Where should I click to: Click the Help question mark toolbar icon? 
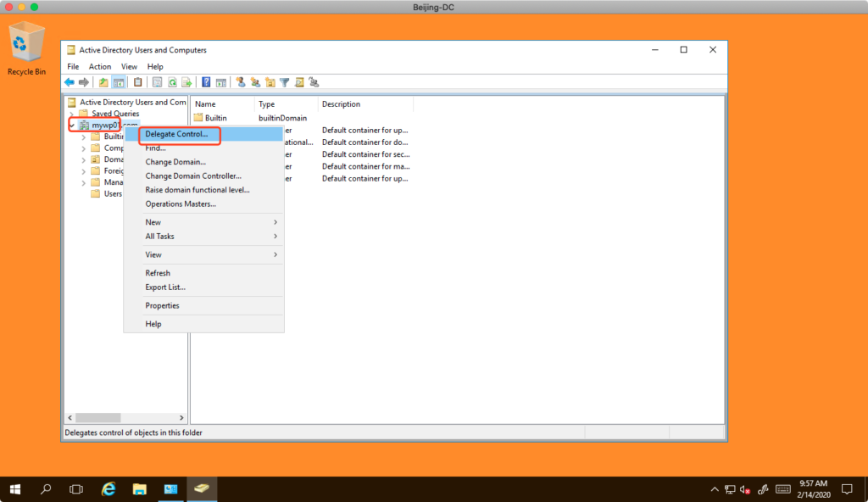click(x=206, y=82)
